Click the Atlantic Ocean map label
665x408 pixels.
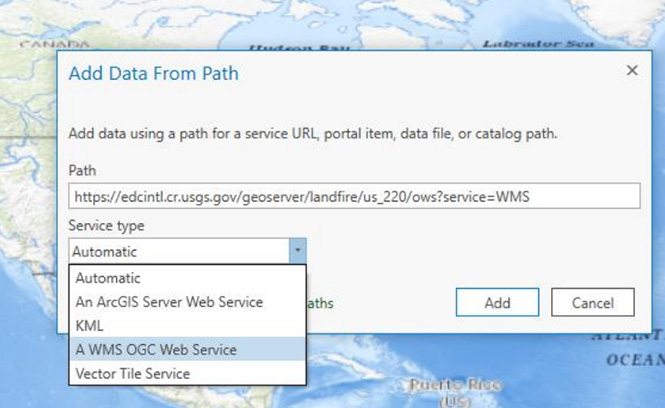640,346
